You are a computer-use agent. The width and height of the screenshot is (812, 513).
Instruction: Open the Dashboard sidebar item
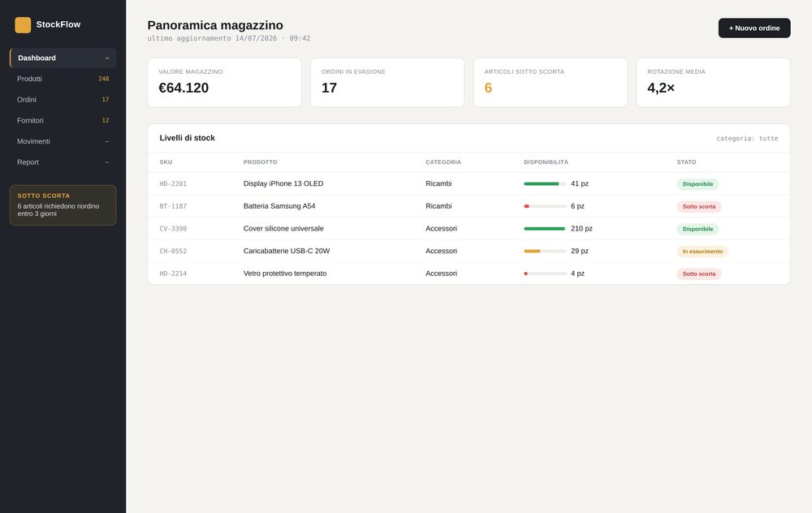pyautogui.click(x=63, y=58)
